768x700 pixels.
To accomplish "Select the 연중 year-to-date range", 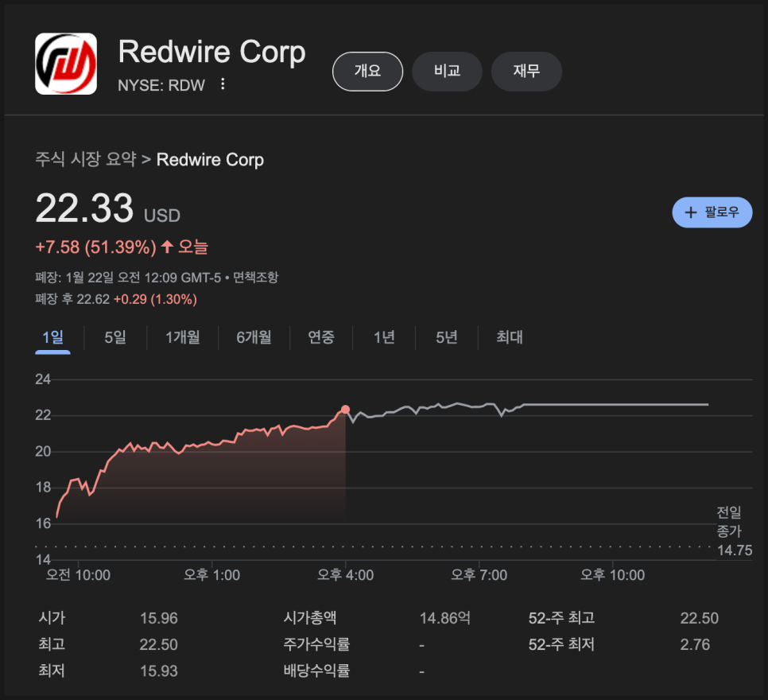I will point(321,337).
